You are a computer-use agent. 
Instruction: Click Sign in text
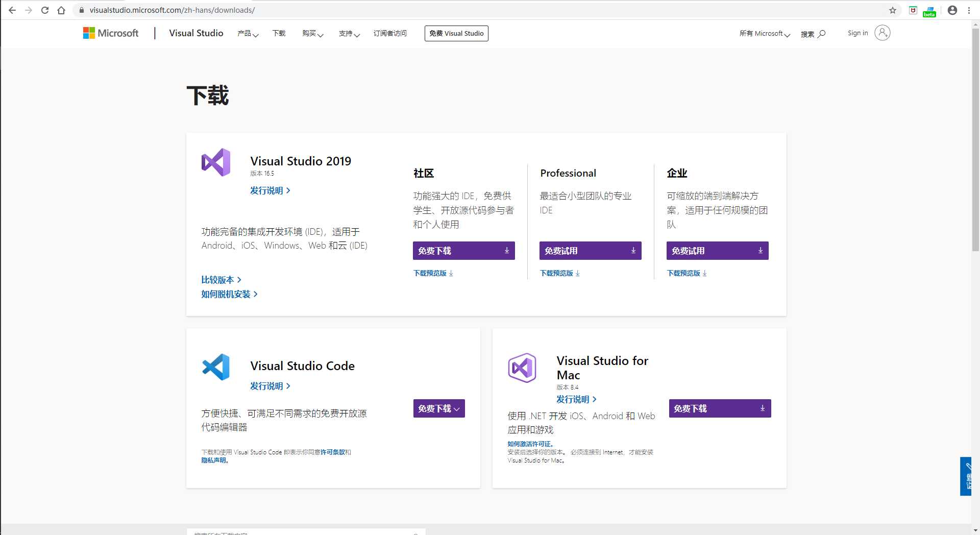click(858, 33)
